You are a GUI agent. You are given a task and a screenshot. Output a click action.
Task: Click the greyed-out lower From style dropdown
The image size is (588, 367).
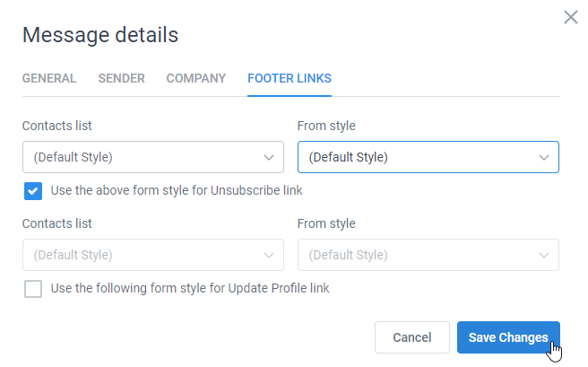(x=428, y=255)
